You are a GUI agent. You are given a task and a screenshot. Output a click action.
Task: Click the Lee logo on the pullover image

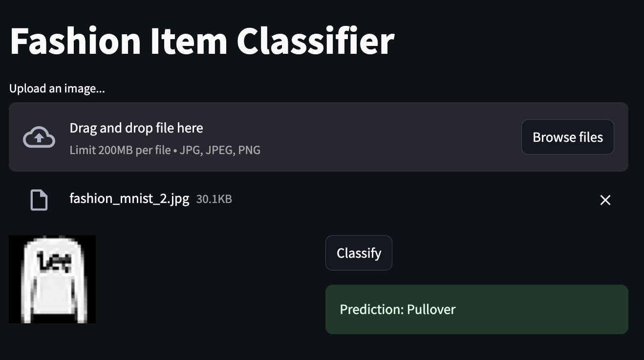coord(58,263)
